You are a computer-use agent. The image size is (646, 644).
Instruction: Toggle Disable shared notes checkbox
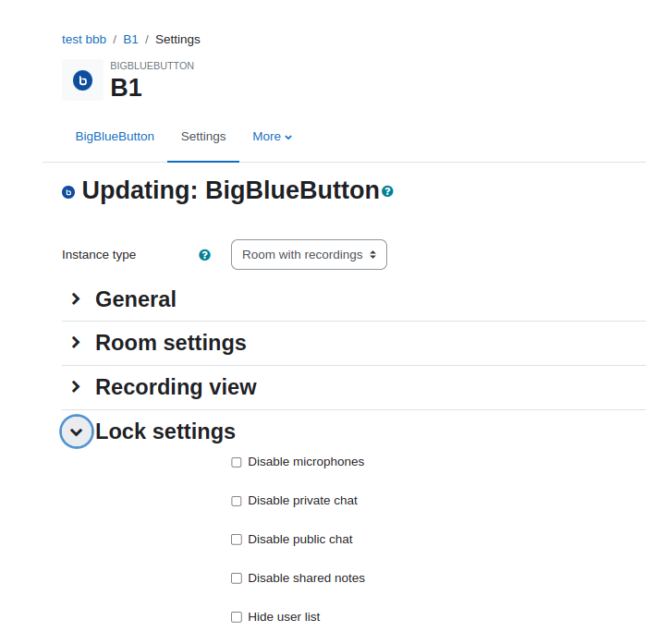click(237, 578)
